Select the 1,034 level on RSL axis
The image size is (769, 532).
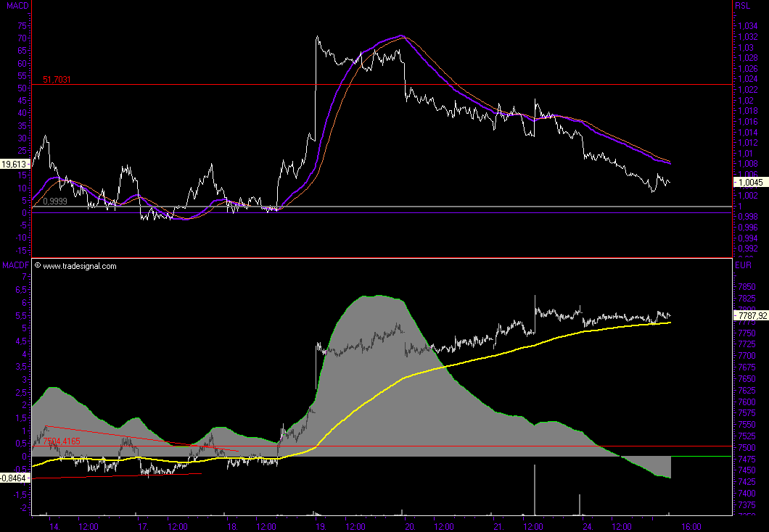[x=747, y=26]
